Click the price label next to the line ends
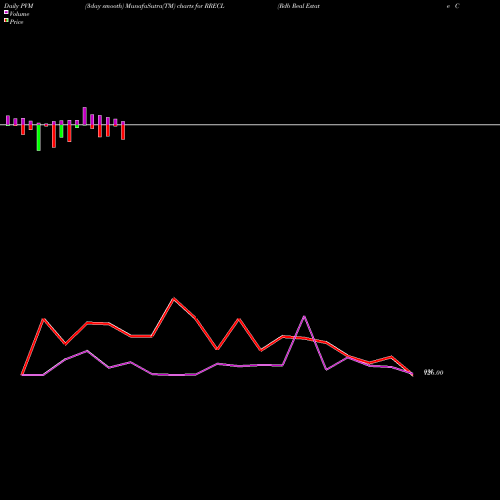 pyautogui.click(x=433, y=372)
